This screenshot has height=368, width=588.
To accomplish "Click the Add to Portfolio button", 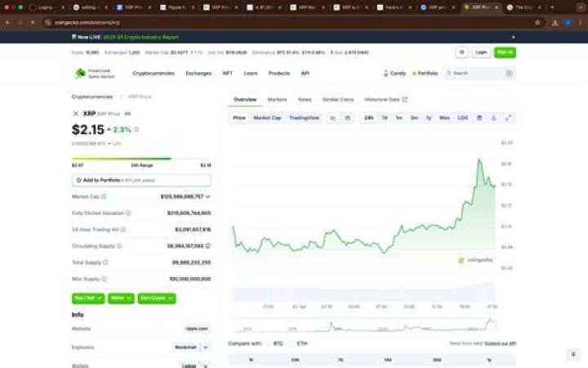I will coord(141,180).
